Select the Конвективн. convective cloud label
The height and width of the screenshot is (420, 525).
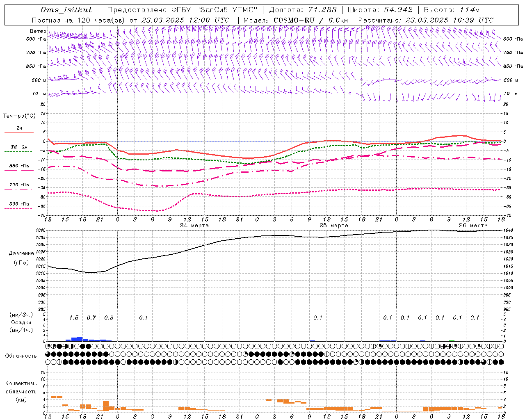21,383
